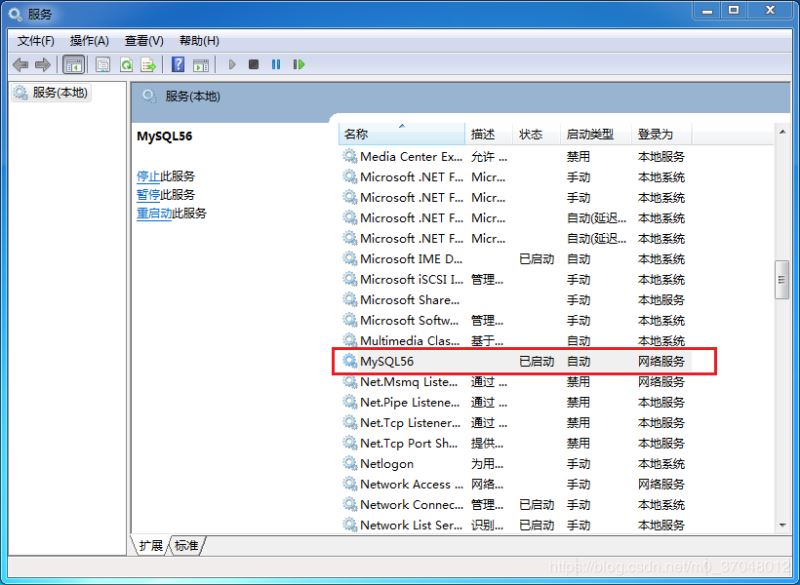Click the services list scroll up arrow
The height and width of the screenshot is (585, 800).
(x=782, y=132)
